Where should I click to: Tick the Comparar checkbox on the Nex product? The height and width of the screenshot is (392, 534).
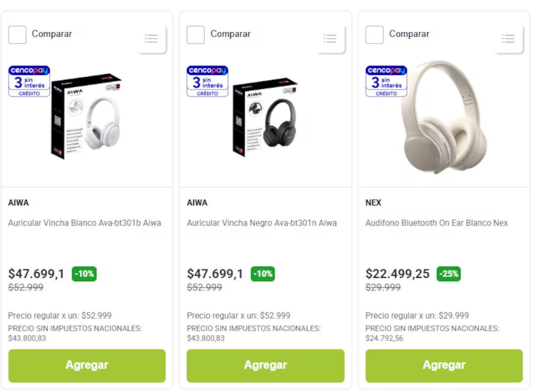[374, 34]
